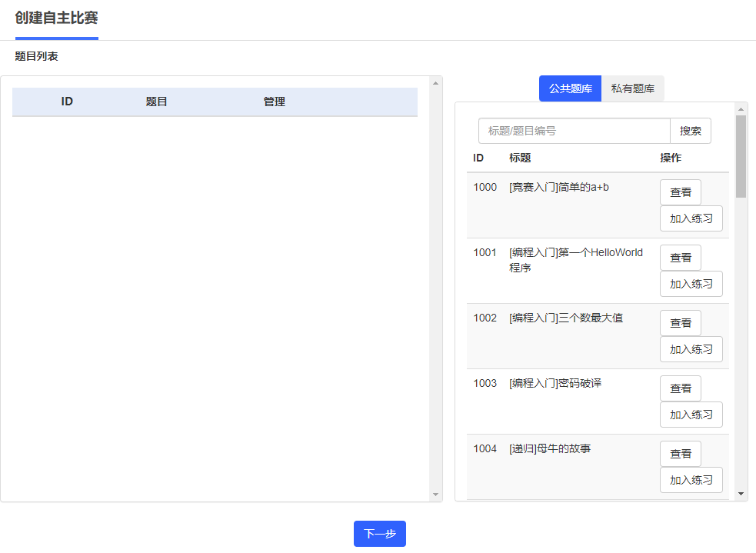Click 查看 for problem 1001 HelloWorld
This screenshot has width=756, height=553.
(681, 258)
